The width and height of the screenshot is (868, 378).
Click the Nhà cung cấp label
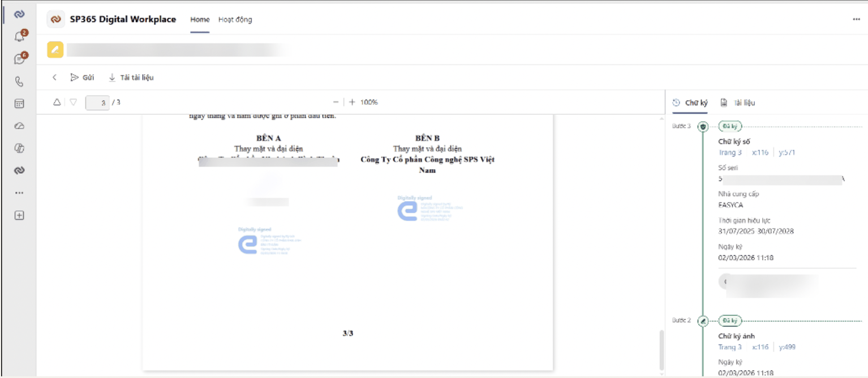tap(738, 194)
